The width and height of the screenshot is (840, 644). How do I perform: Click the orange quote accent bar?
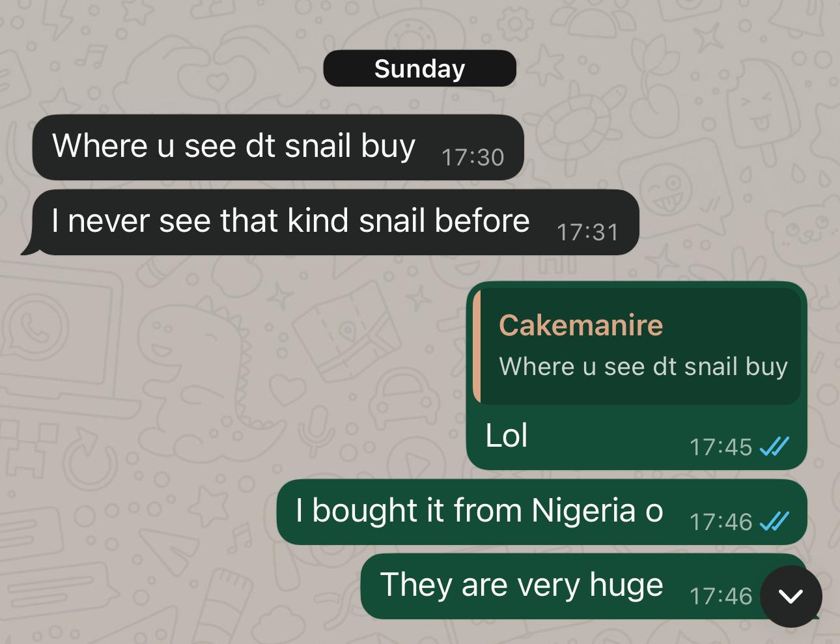[477, 346]
